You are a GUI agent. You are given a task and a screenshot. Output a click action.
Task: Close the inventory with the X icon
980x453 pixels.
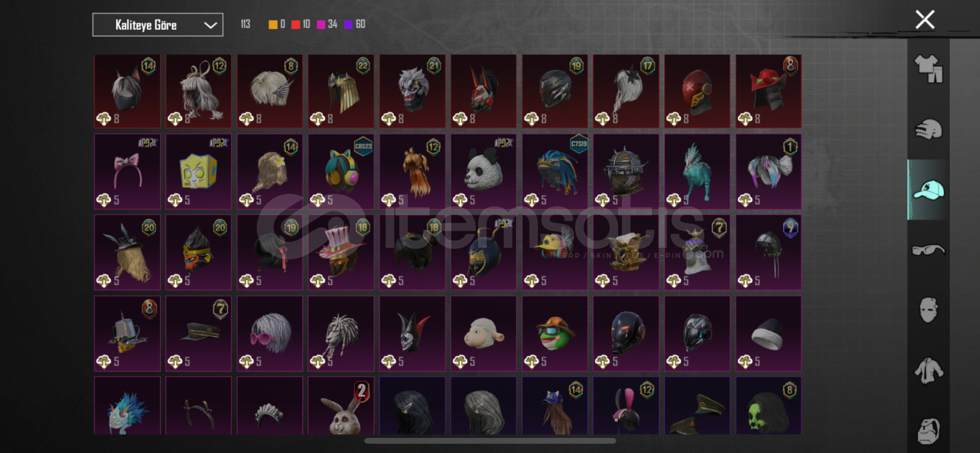925,19
